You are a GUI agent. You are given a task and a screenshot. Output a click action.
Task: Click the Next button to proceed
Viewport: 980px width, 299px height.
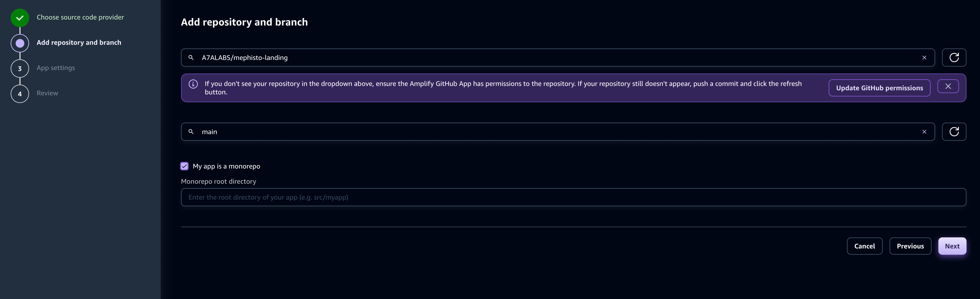pos(953,246)
